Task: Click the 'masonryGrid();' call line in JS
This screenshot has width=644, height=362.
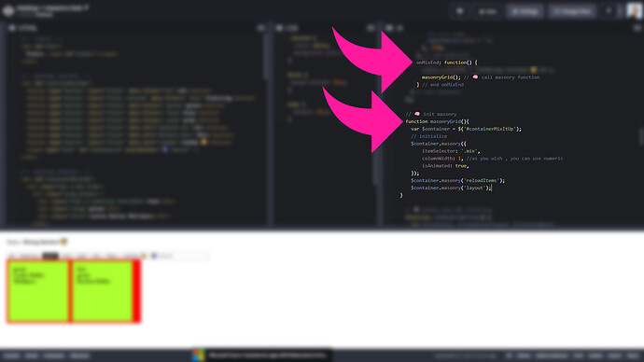Action: 481,77
